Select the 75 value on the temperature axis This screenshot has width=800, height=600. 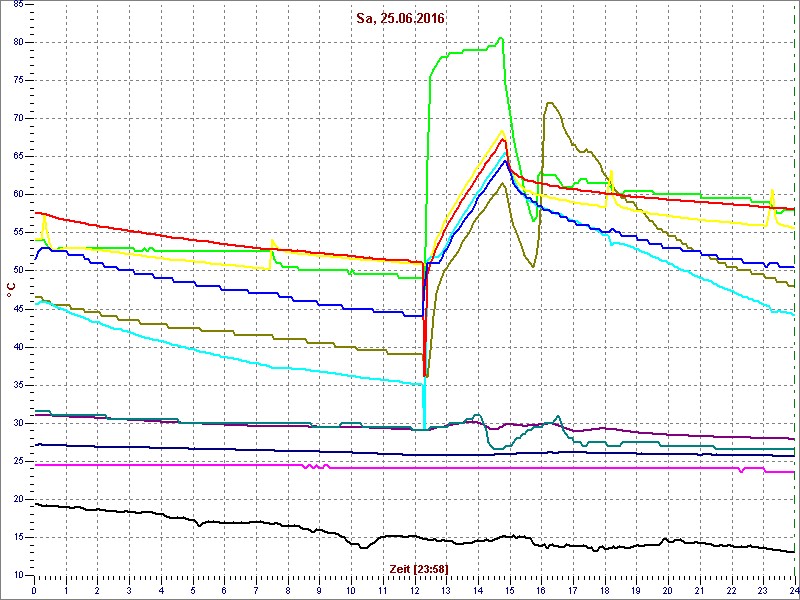(17, 81)
